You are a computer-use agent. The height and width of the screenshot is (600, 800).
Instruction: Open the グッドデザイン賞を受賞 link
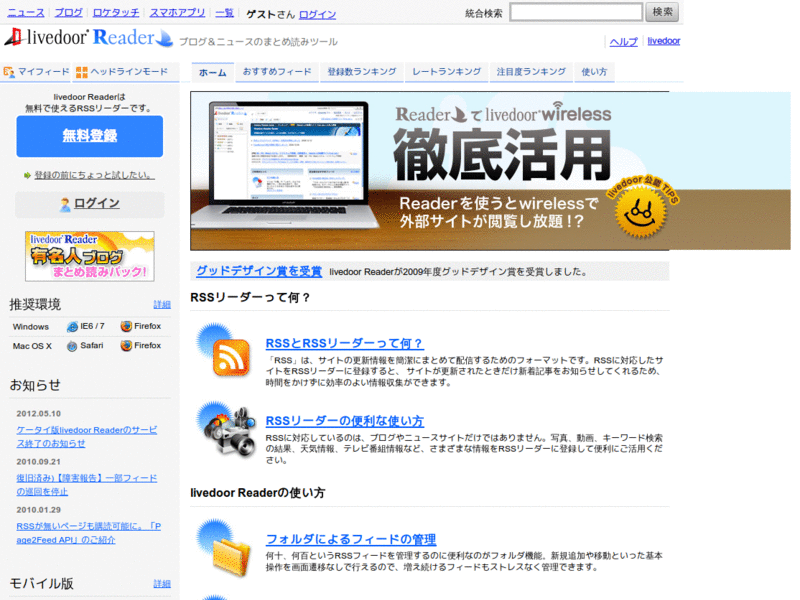[x=259, y=271]
